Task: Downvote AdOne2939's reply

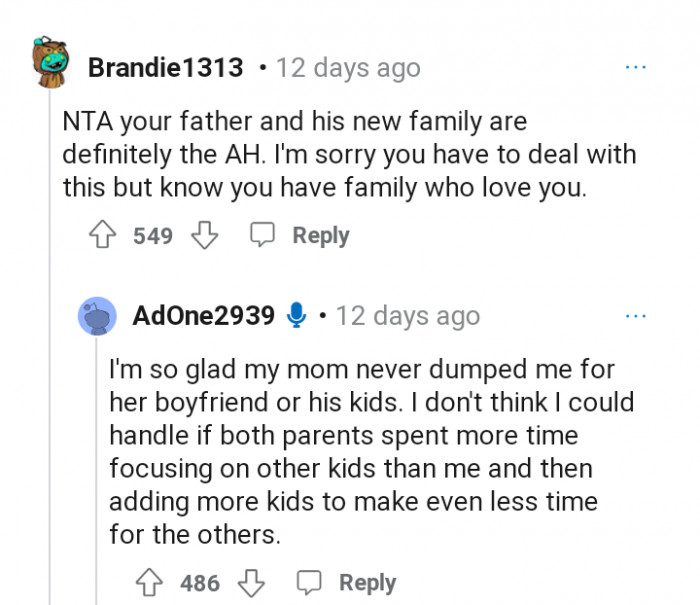Action: (x=251, y=582)
